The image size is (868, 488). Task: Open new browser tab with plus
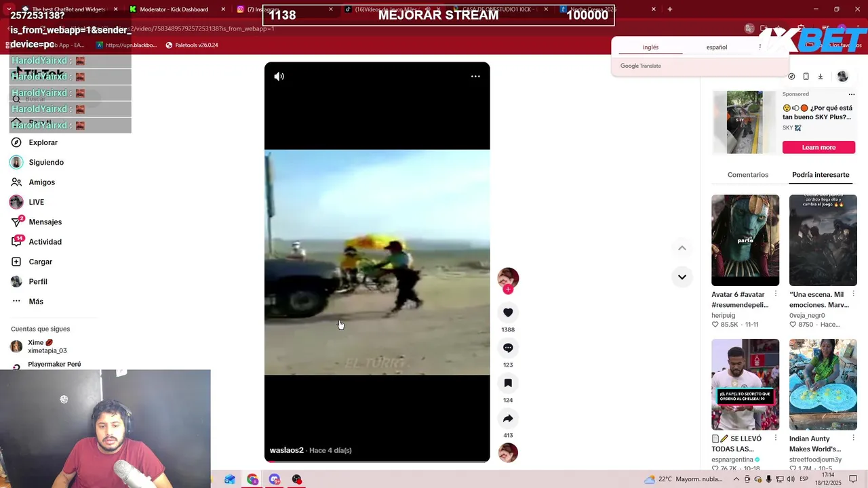pyautogui.click(x=669, y=9)
